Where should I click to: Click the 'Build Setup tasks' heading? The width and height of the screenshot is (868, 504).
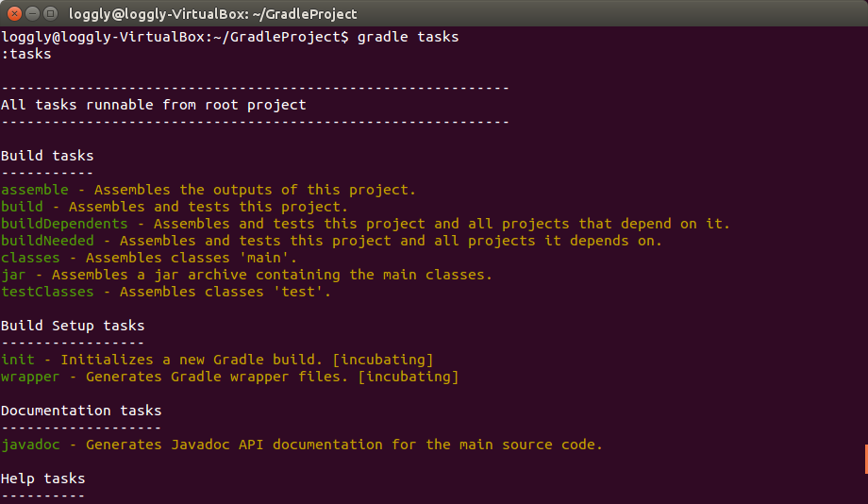click(73, 326)
